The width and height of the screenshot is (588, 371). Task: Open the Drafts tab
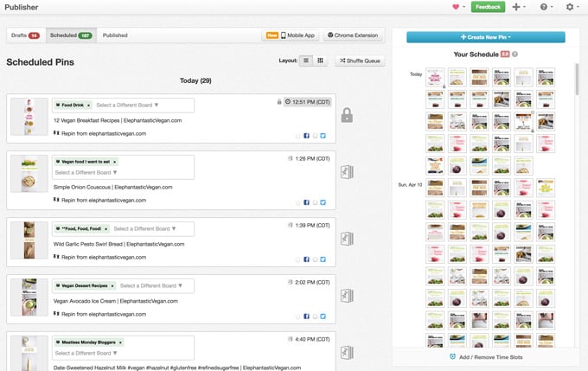(25, 35)
